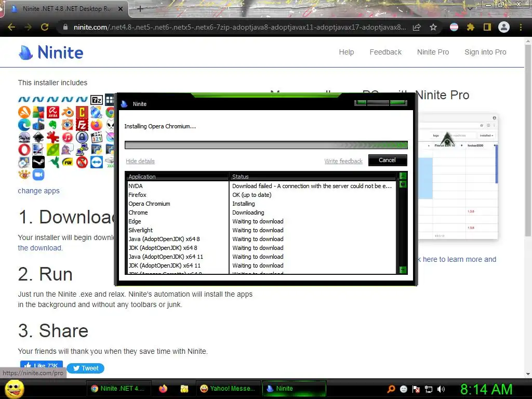
Task: Click the InfraRecorder disc icon
Action: pyautogui.click(x=24, y=137)
